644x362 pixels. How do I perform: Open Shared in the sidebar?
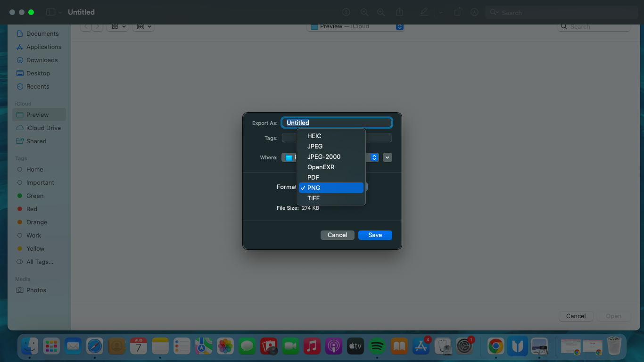pyautogui.click(x=39, y=141)
